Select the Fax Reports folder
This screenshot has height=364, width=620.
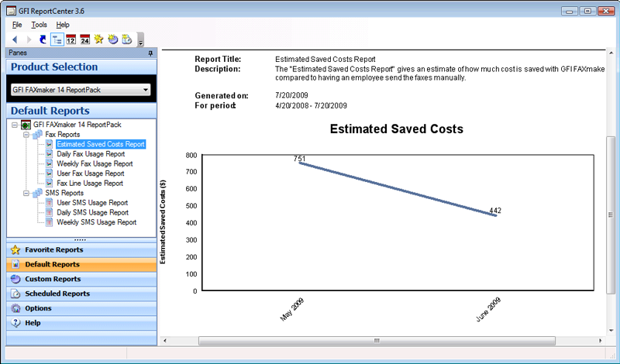coord(63,135)
